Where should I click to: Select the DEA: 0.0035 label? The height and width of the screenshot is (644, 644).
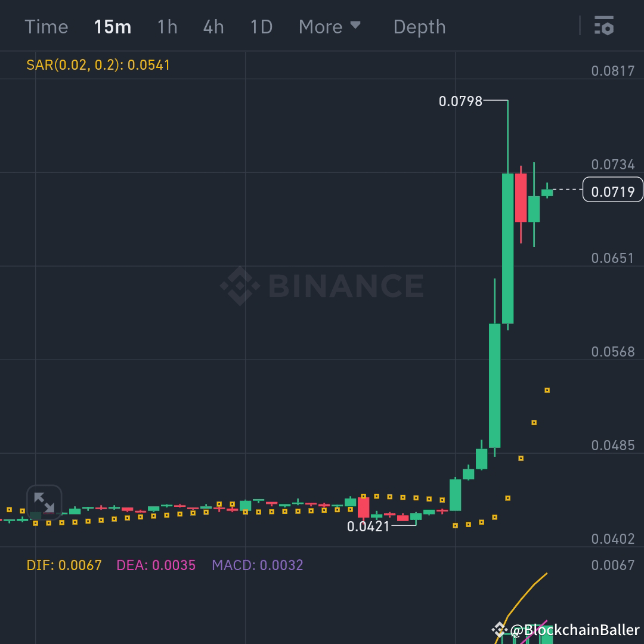tap(155, 565)
